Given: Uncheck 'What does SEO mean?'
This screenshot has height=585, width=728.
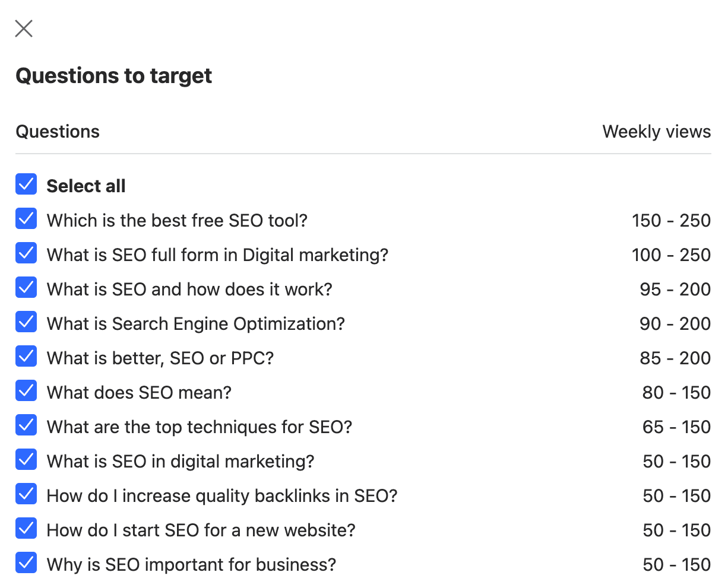Looking at the screenshot, I should click(x=26, y=391).
